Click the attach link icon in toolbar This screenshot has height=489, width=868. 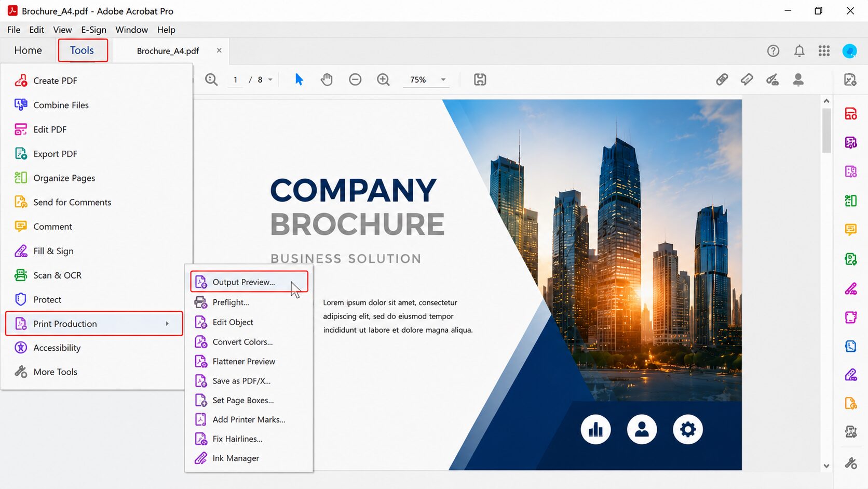pos(722,80)
